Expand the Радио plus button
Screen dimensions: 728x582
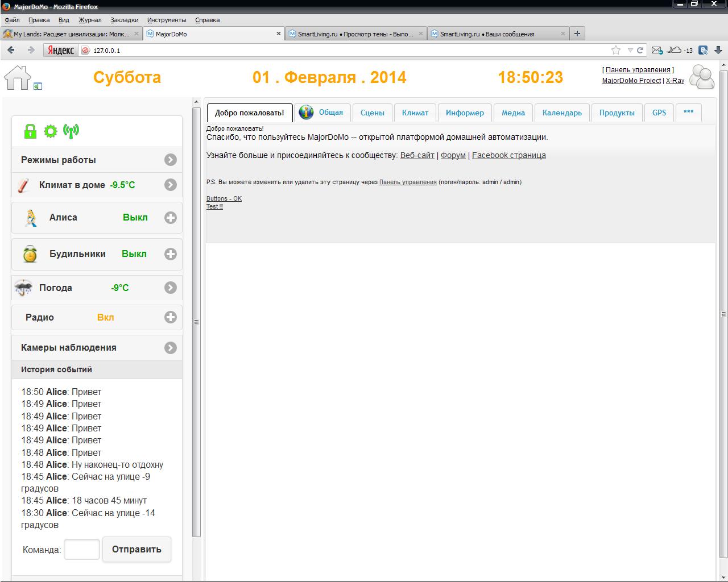170,318
